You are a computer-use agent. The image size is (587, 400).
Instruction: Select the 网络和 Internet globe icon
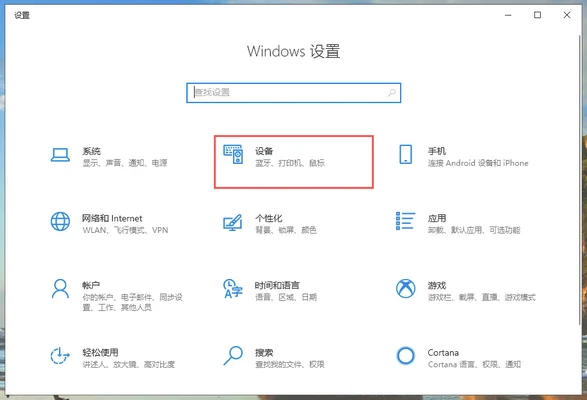pyautogui.click(x=60, y=221)
